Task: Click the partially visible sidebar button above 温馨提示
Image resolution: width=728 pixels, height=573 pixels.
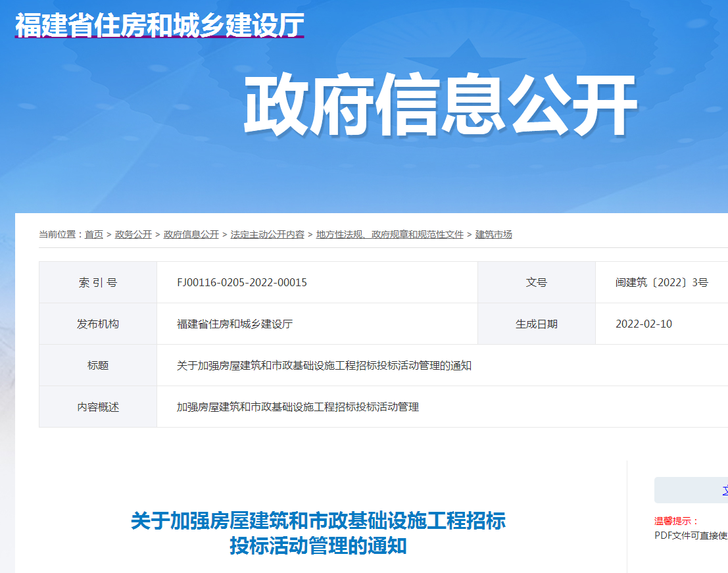Action: click(691, 490)
